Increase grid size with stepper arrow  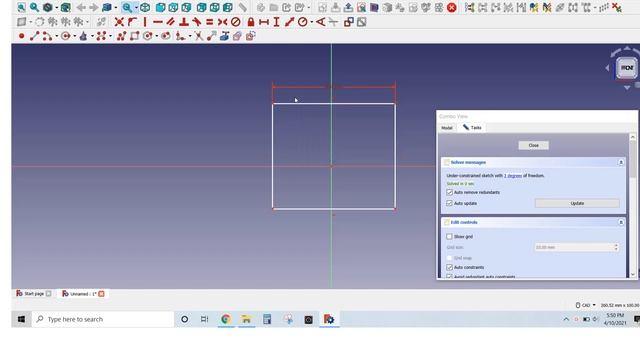[x=616, y=245]
